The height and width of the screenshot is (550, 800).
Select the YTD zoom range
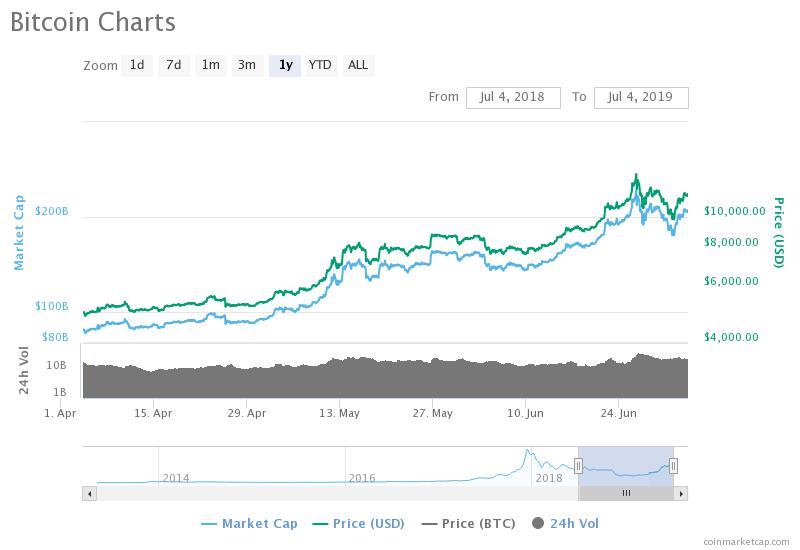pos(320,65)
